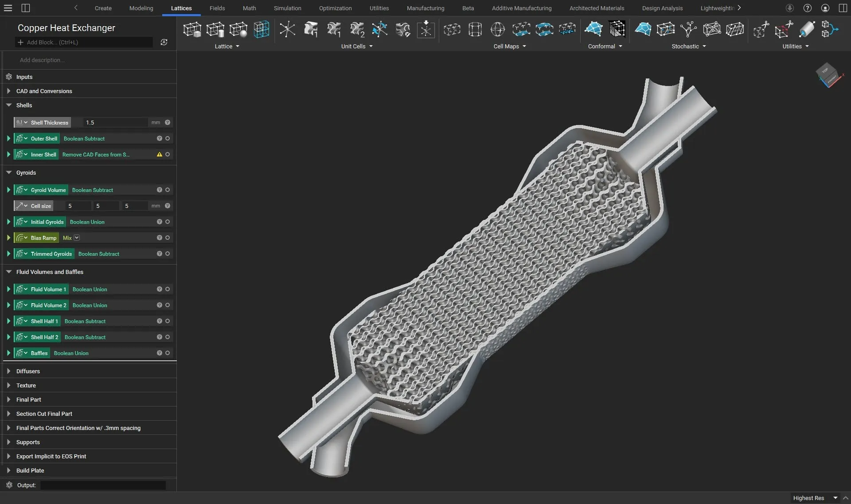Open the Additive Manufacturing tab
This screenshot has width=851, height=504.
[x=521, y=8]
